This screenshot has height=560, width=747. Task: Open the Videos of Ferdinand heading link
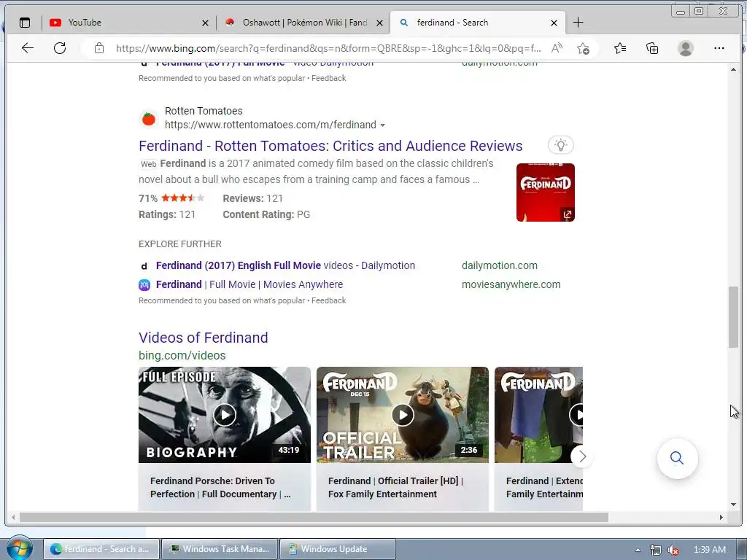(204, 338)
